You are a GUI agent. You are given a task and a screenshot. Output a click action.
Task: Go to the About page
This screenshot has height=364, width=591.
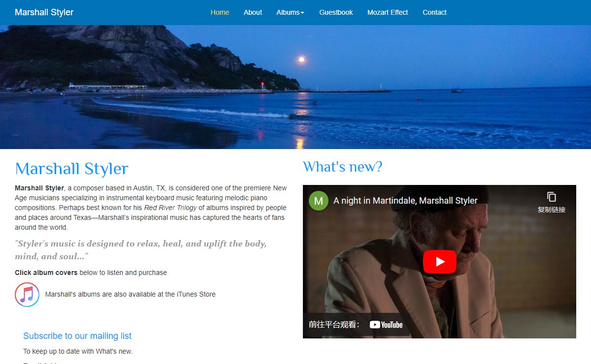point(253,12)
